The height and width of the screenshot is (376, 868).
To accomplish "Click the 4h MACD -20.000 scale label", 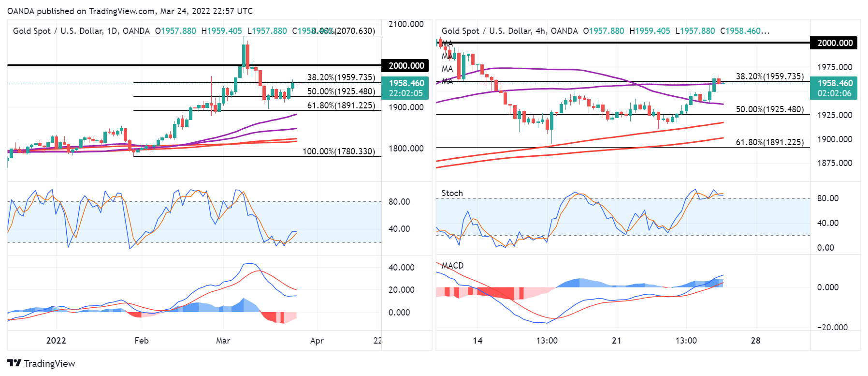I will pos(832,328).
